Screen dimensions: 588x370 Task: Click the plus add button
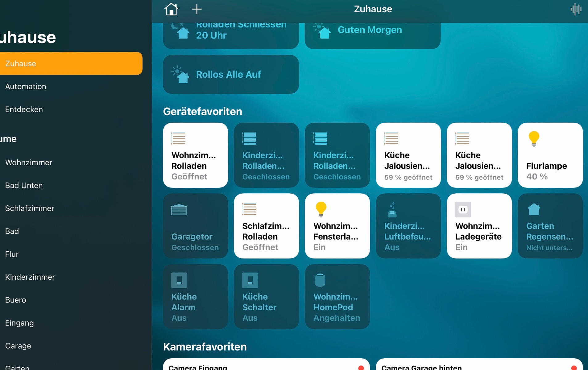click(x=197, y=9)
